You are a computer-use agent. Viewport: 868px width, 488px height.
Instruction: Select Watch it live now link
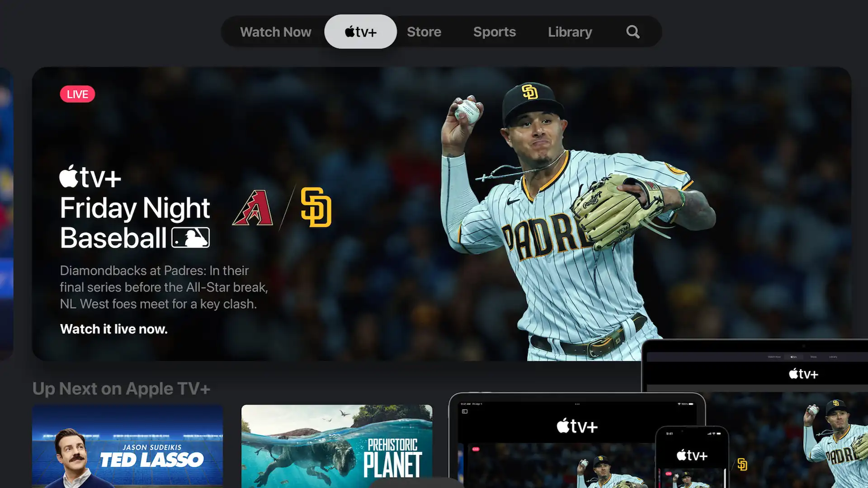[113, 329]
